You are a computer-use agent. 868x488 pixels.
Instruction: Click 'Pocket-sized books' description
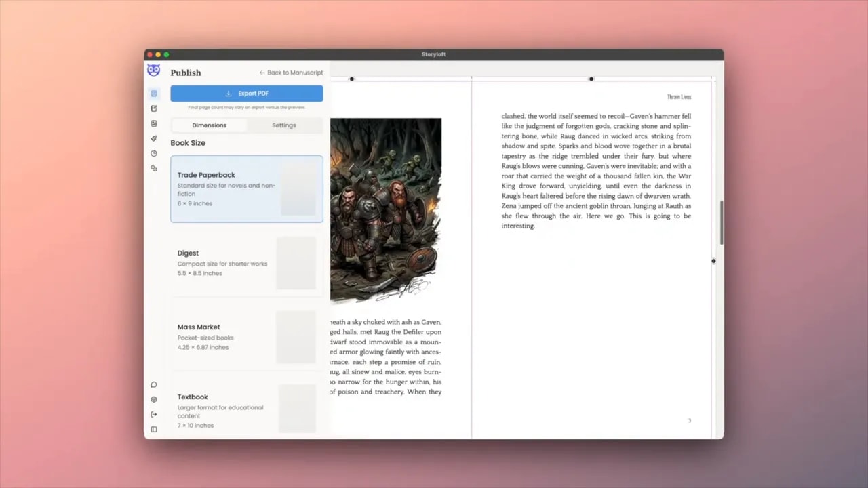(205, 338)
